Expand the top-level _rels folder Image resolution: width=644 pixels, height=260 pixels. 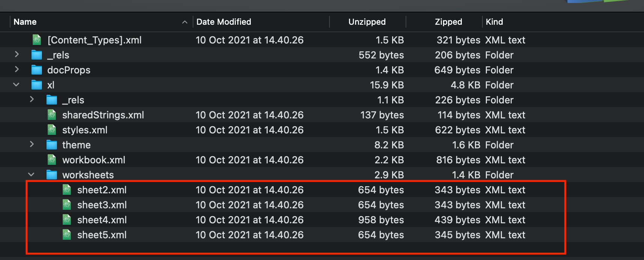coord(16,55)
